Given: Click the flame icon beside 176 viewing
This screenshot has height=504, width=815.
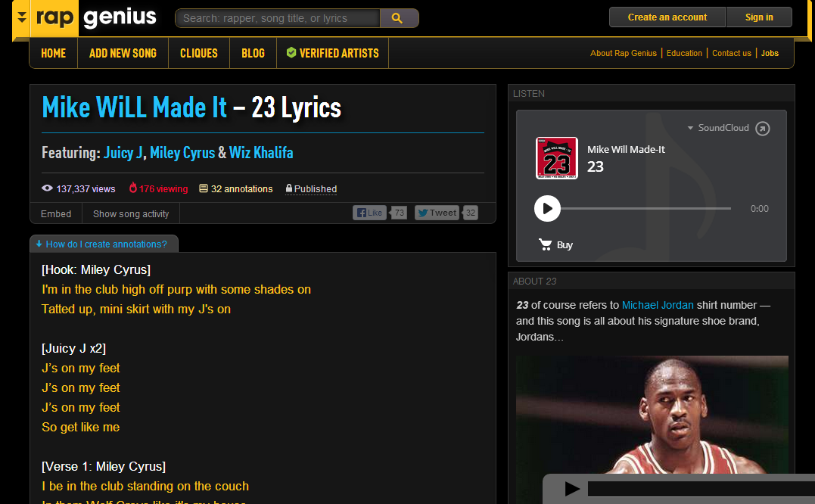Looking at the screenshot, I should click(133, 188).
